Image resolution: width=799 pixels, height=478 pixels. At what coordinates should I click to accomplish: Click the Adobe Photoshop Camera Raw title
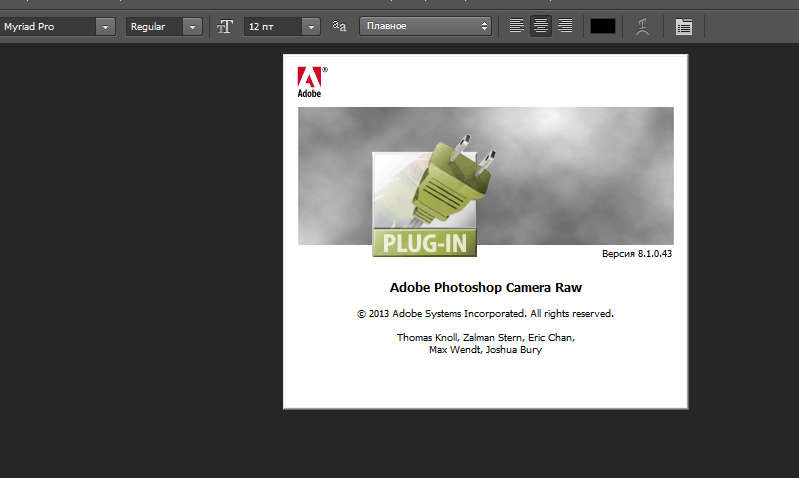click(486, 287)
